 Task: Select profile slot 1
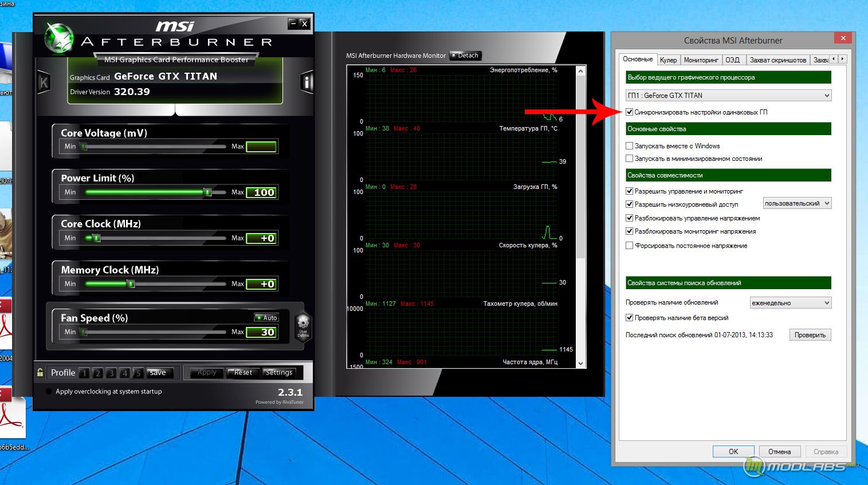[84, 373]
